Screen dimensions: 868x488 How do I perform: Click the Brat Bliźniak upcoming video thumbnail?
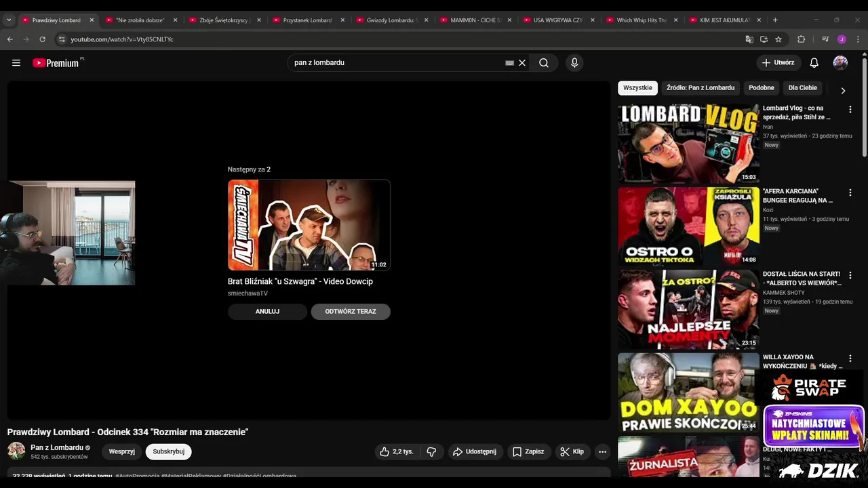tap(309, 225)
